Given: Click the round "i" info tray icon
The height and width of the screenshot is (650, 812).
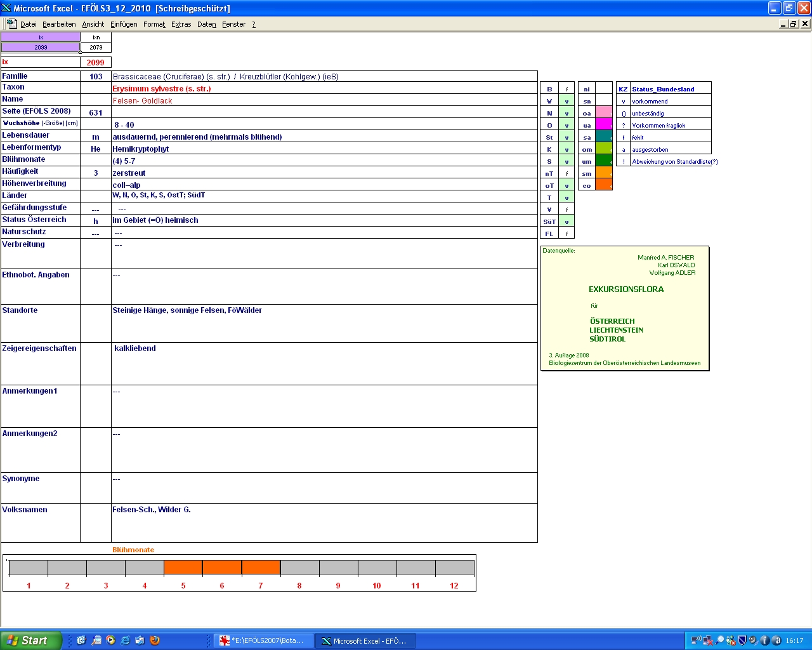Looking at the screenshot, I should [764, 640].
